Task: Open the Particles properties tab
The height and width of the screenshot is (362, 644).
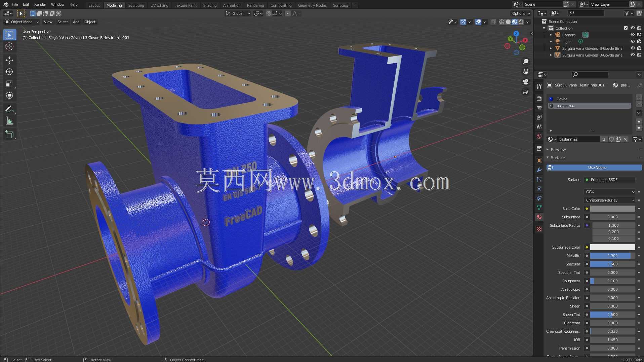Action: coord(539,179)
